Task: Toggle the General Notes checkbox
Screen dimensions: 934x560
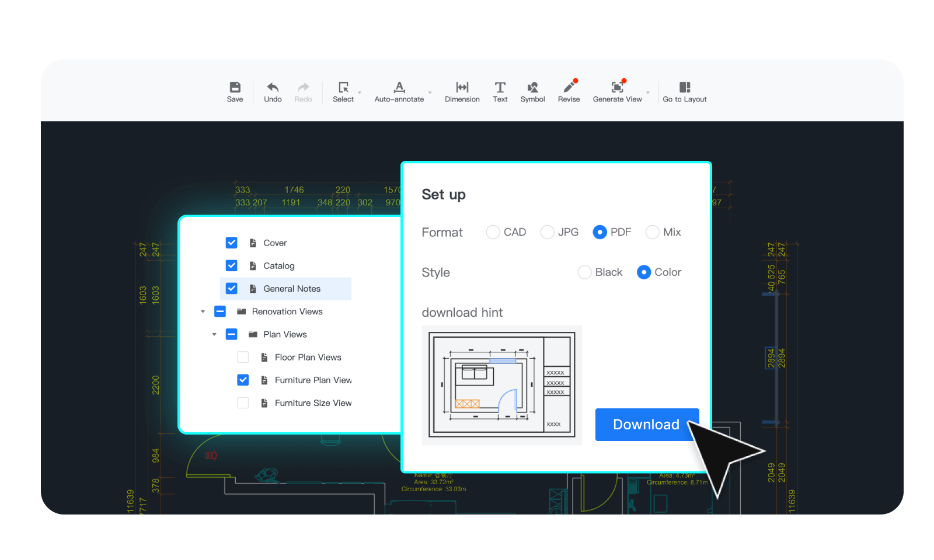Action: click(x=232, y=289)
